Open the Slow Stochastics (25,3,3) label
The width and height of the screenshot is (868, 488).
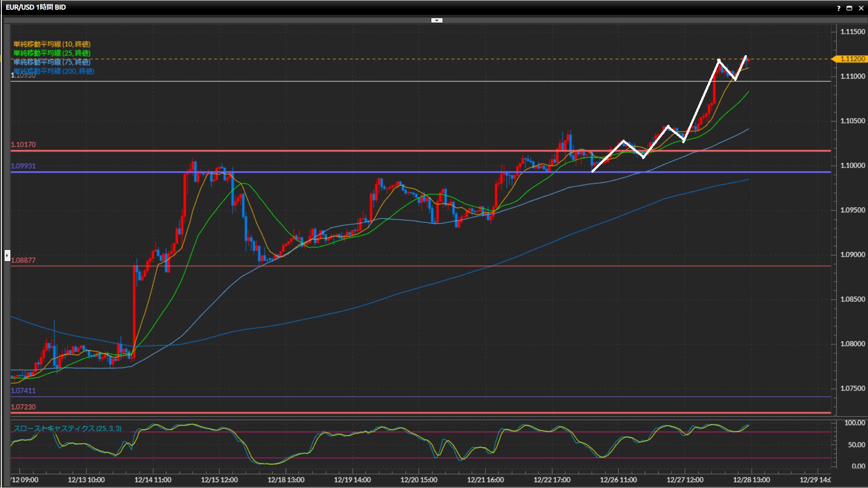click(67, 428)
